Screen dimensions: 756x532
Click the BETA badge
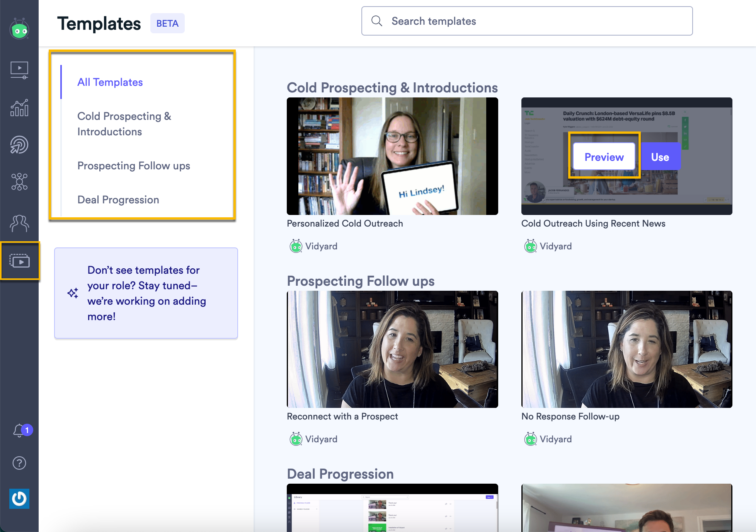pos(167,23)
